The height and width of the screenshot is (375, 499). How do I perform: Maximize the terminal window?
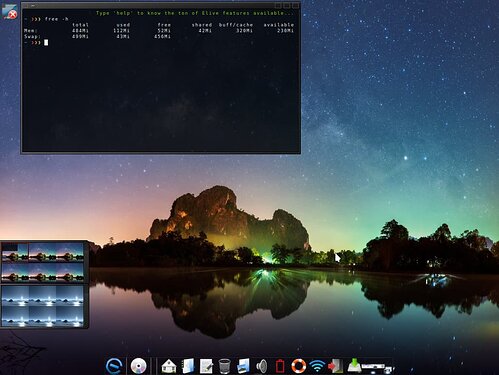(287, 6)
